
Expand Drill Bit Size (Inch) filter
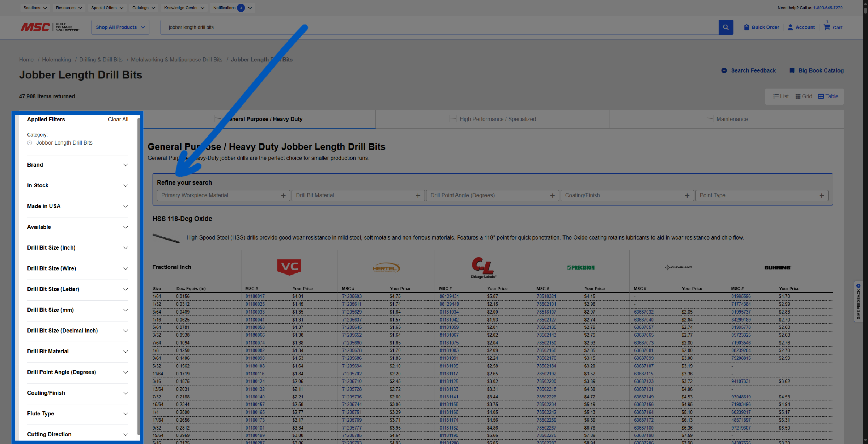coord(77,247)
